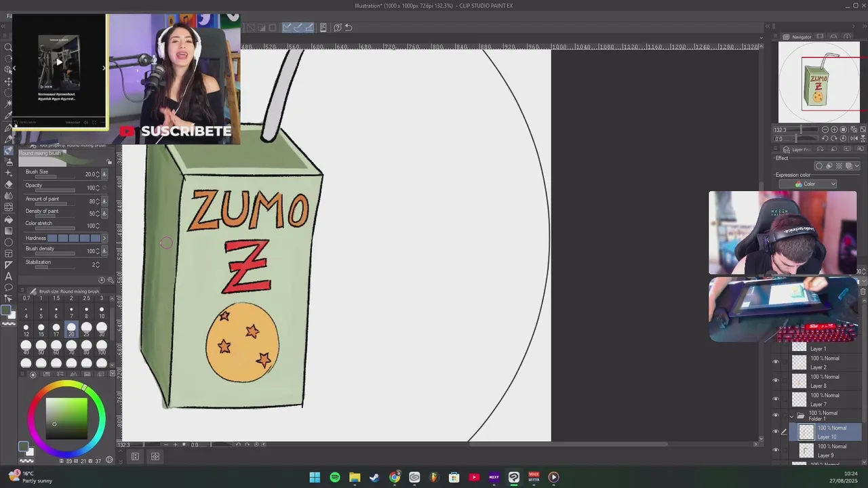Switch to Layer Property tab
Screen dimensions: 868x488
pos(797,150)
